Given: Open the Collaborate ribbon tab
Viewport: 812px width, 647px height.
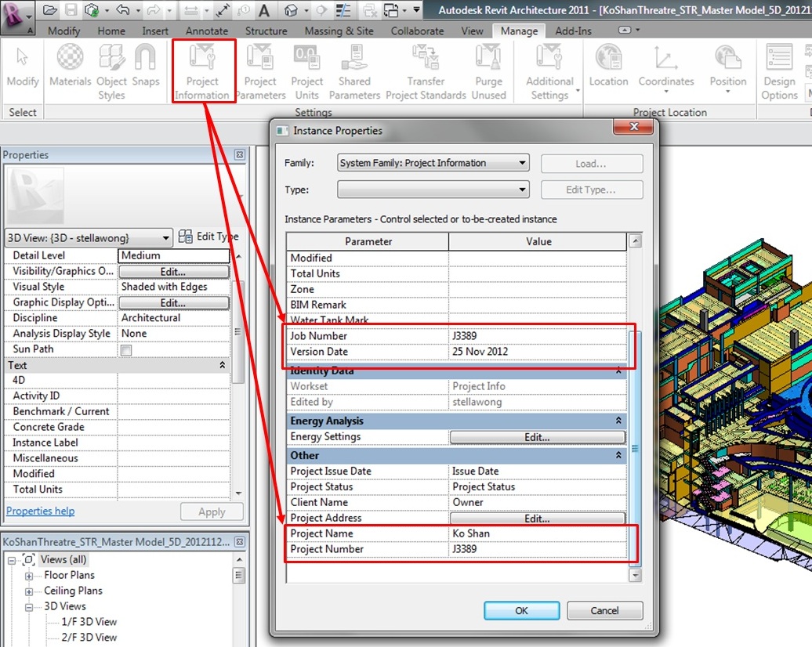Looking at the screenshot, I should click(417, 31).
